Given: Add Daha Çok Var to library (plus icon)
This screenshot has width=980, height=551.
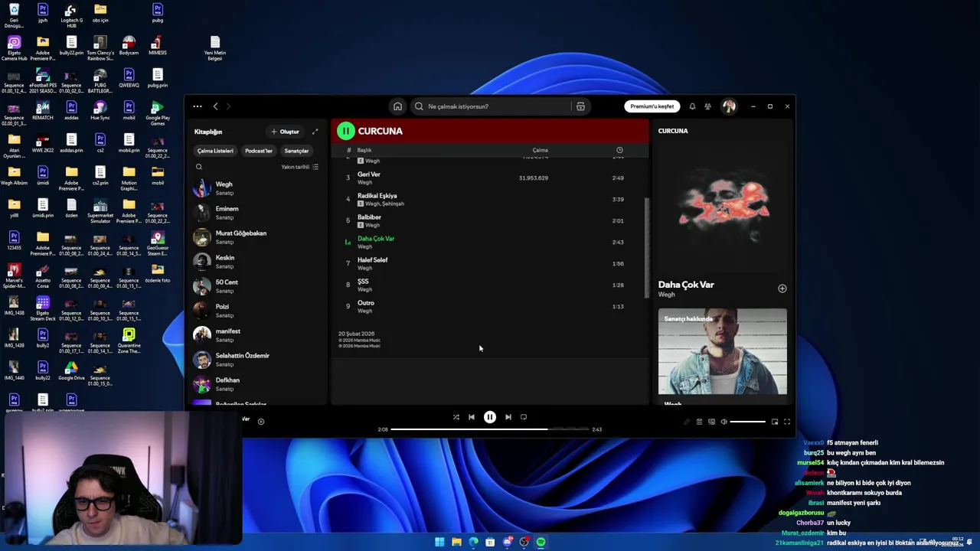Looking at the screenshot, I should pos(782,289).
